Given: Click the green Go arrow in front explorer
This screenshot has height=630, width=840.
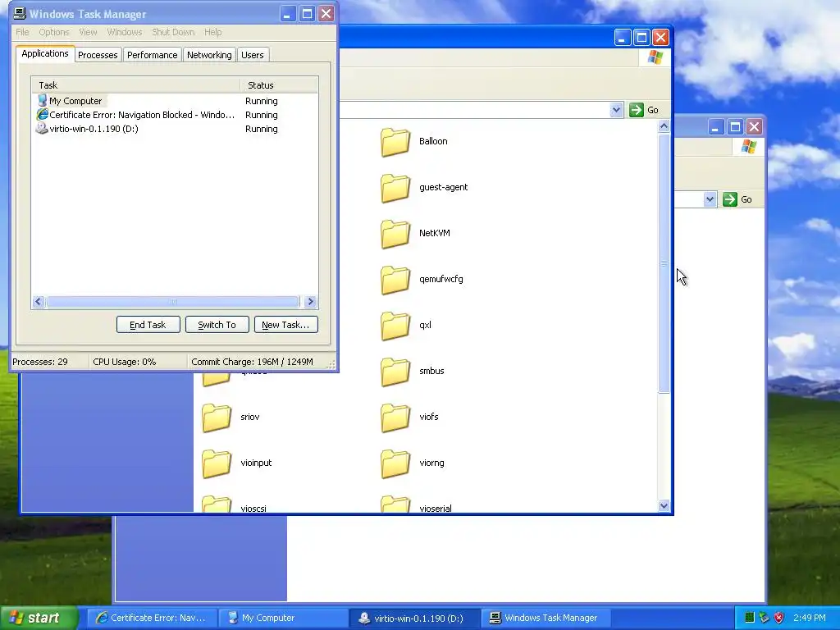Looking at the screenshot, I should pyautogui.click(x=636, y=110).
